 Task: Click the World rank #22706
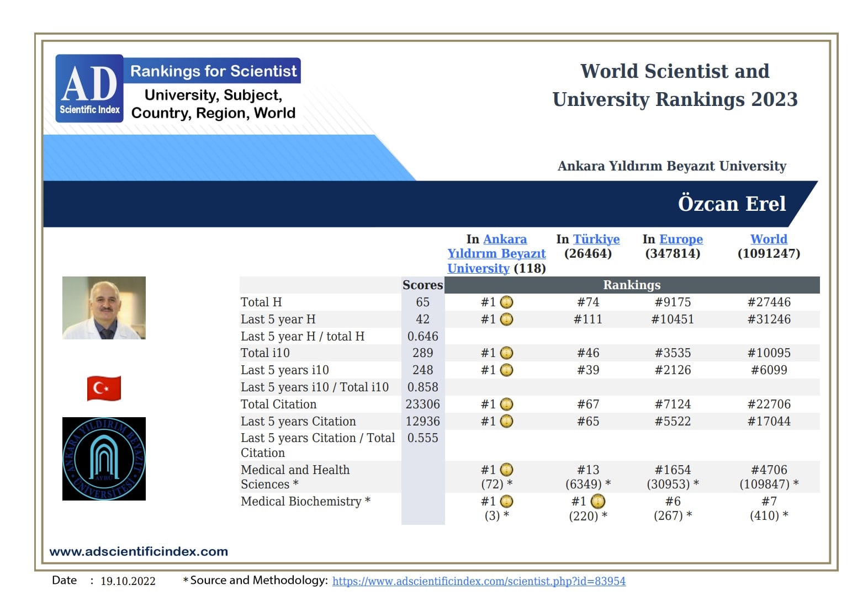click(769, 405)
